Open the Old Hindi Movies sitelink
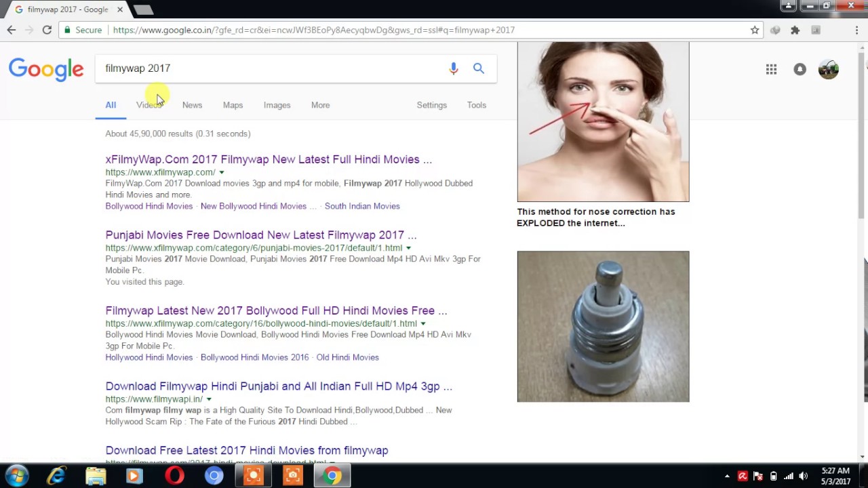 tap(347, 357)
